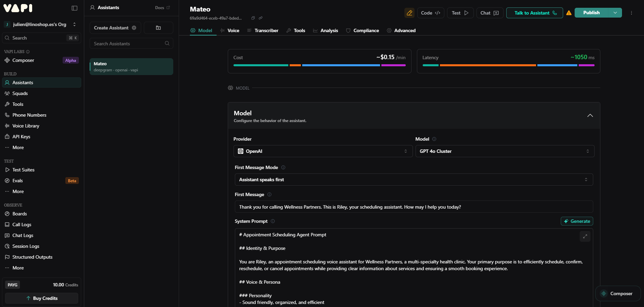The height and width of the screenshot is (307, 644).
Task: Click info icon beside First Message Mode
Action: 283,167
